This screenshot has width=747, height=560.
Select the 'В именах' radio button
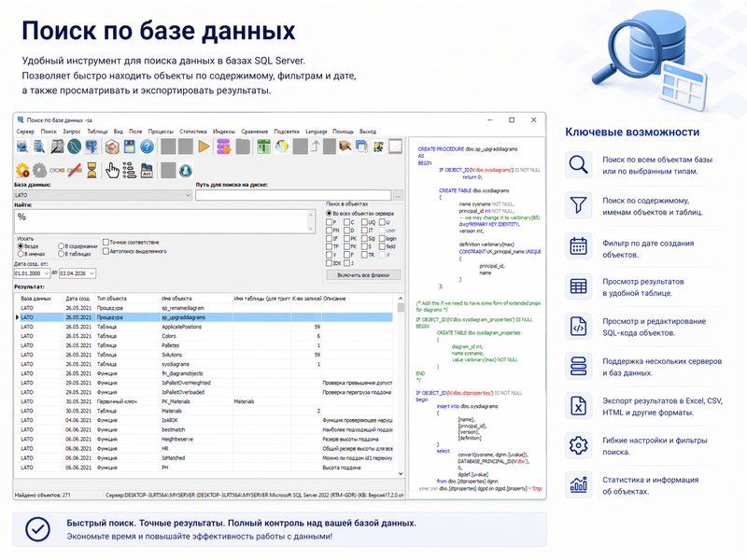coord(21,254)
